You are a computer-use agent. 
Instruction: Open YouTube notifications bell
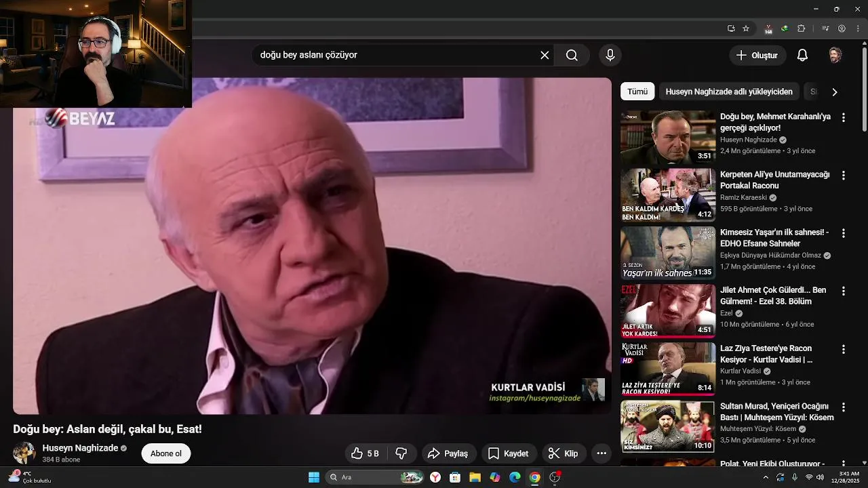[x=802, y=55]
